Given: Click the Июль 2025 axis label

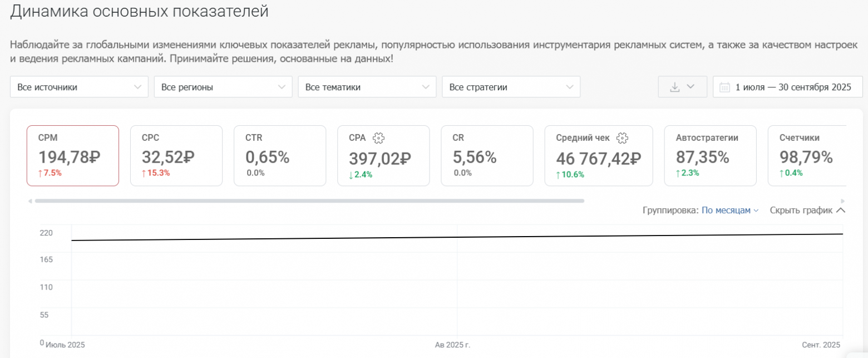Looking at the screenshot, I should (x=65, y=345).
